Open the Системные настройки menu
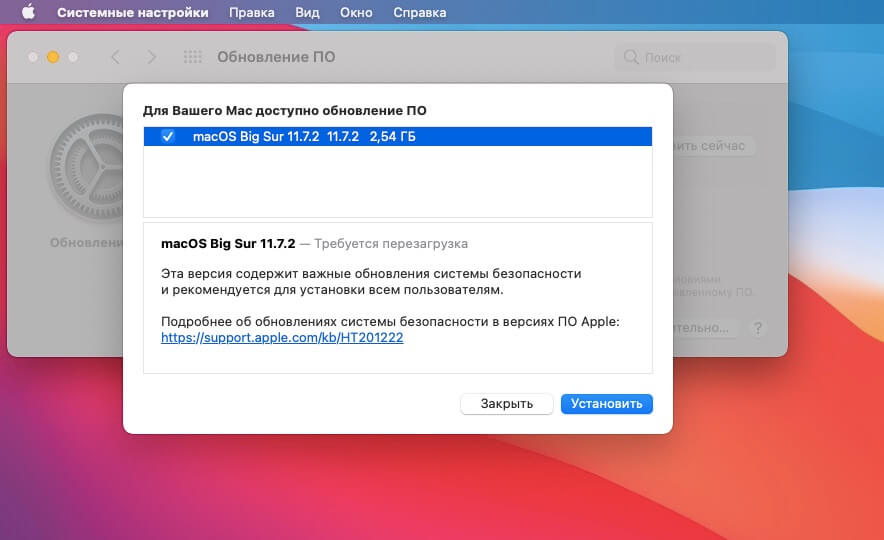Viewport: 884px width, 540px height. pos(133,13)
